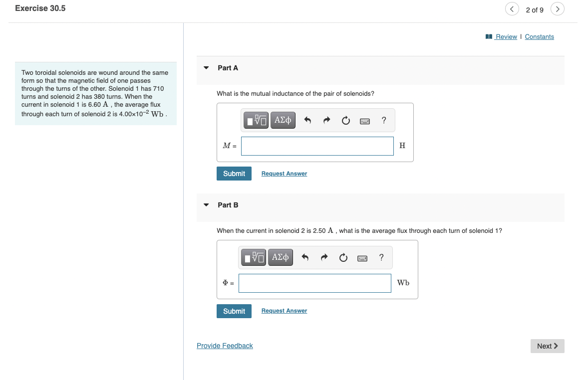This screenshot has width=588, height=380.
Task: Open Greek symbols palette in Part A
Action: (x=283, y=120)
